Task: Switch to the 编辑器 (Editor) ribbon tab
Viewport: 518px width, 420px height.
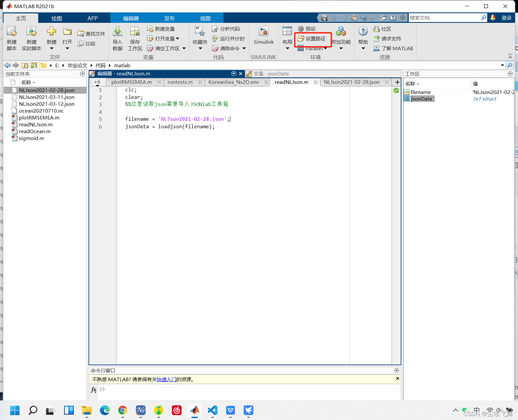Action: (131, 18)
